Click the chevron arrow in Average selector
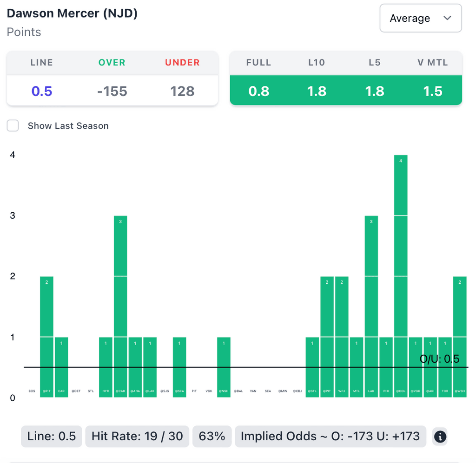The width and height of the screenshot is (476, 463). click(x=447, y=18)
